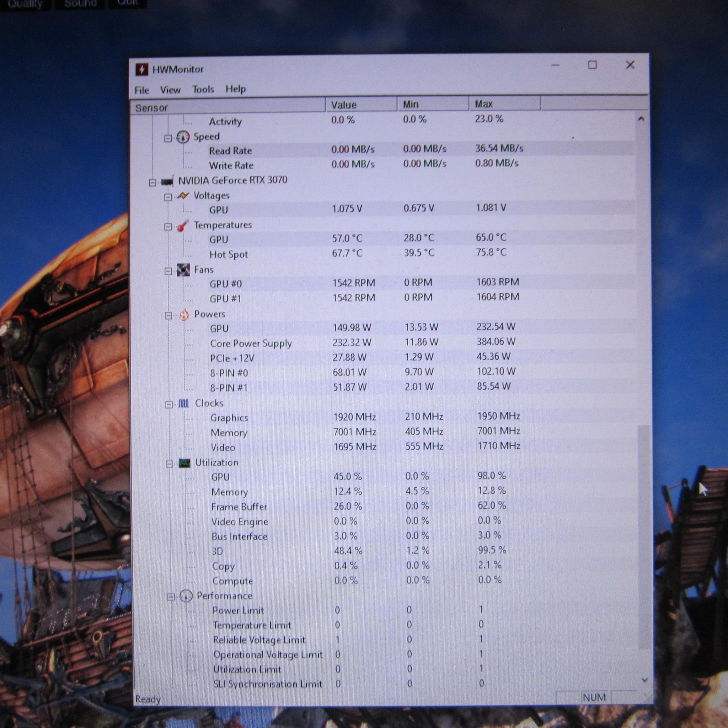Click the Fans icon

click(x=183, y=270)
